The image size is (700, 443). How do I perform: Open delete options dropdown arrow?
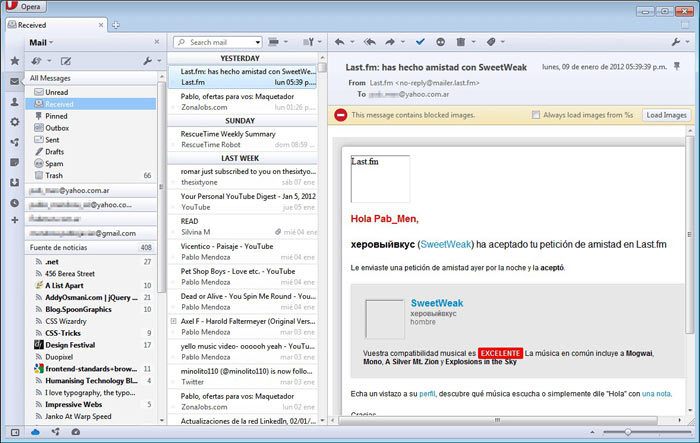coord(473,42)
